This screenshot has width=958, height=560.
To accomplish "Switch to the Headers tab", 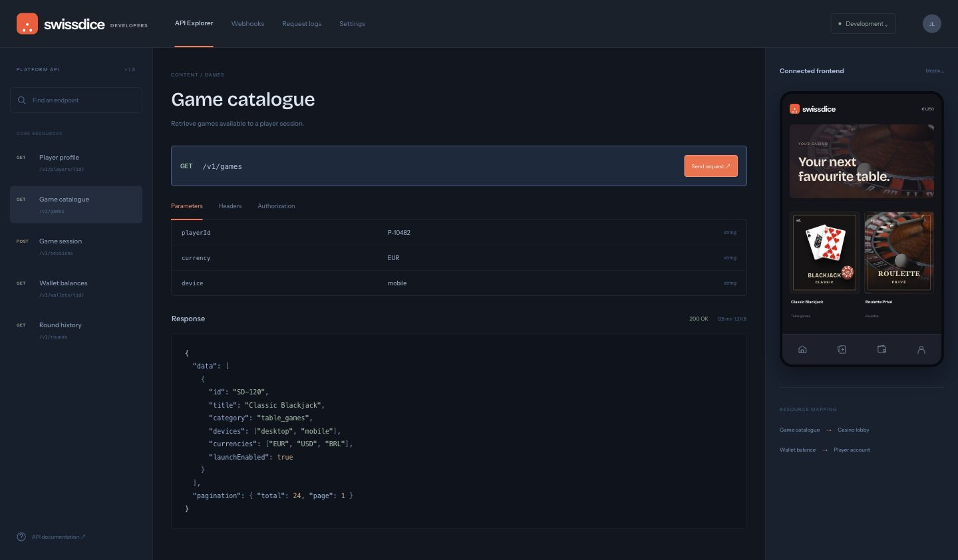I will pos(230,206).
